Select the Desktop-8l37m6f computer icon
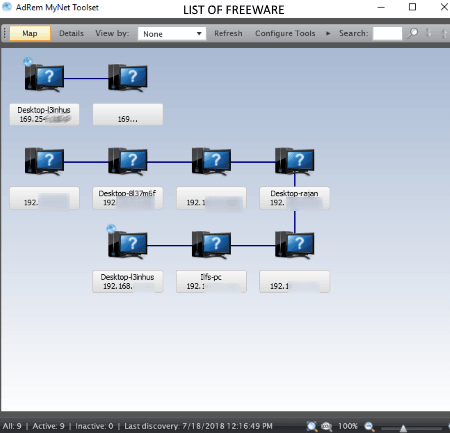Image resolution: width=450 pixels, height=433 pixels. tap(128, 161)
